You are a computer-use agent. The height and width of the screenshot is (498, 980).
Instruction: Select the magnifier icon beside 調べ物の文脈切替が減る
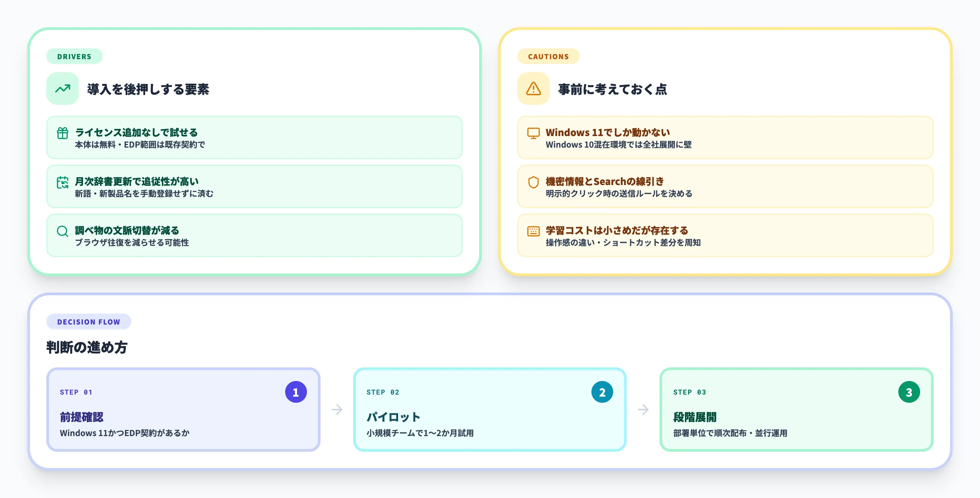pyautogui.click(x=62, y=232)
